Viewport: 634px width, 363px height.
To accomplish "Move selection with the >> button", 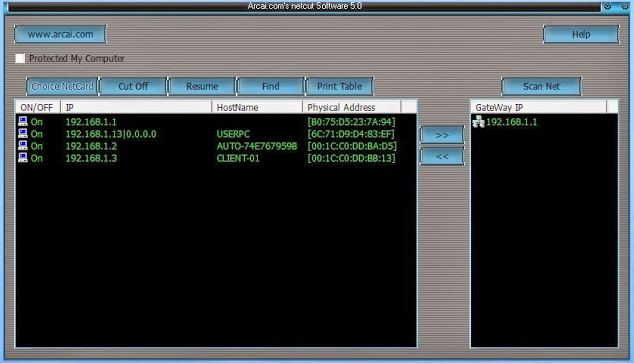I will 442,135.
